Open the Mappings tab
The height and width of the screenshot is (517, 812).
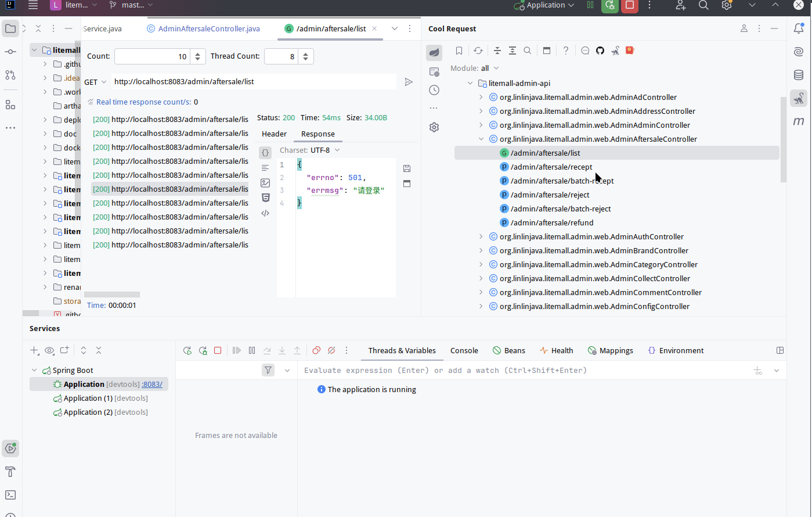tap(611, 350)
